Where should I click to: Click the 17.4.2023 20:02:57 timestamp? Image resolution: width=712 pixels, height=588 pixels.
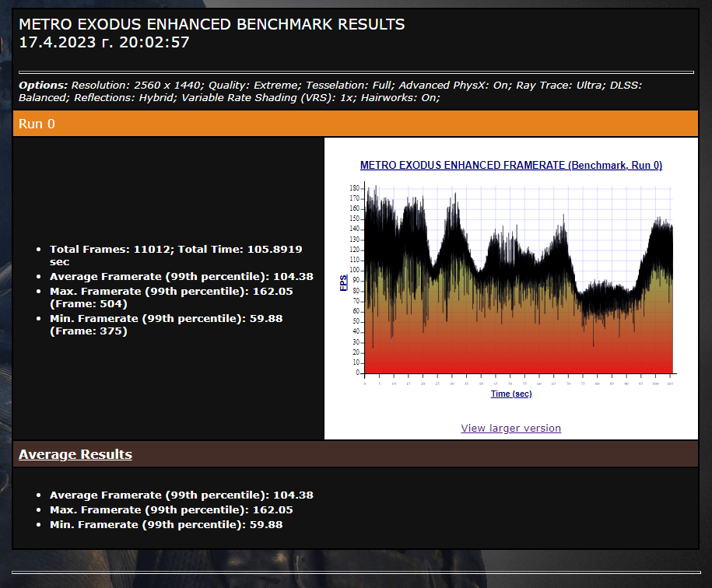(x=103, y=43)
